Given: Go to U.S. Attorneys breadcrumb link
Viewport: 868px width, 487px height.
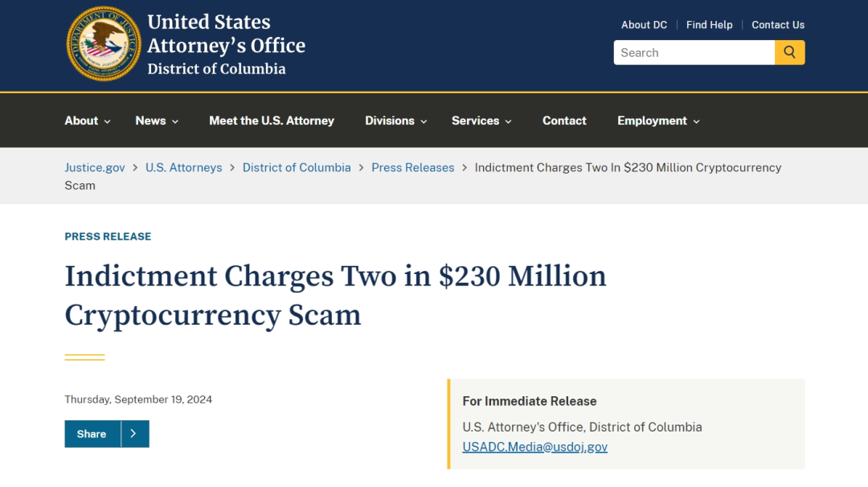Looking at the screenshot, I should (183, 167).
